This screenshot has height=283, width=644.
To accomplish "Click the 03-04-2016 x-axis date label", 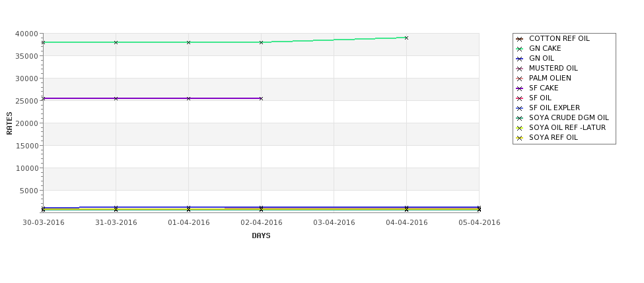I will 334,222.
